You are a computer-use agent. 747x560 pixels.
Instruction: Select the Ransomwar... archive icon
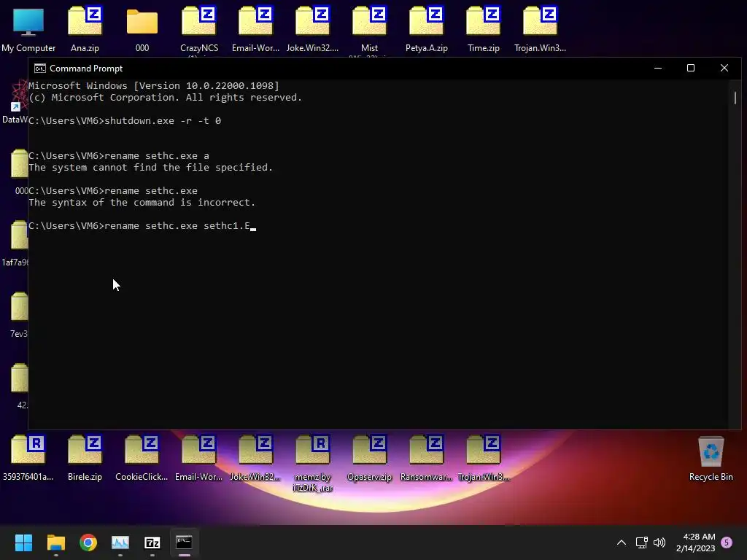click(426, 458)
